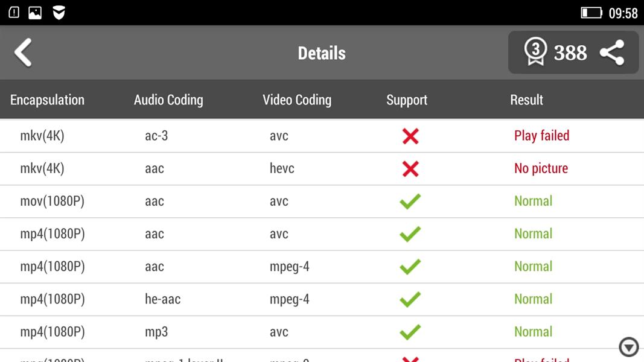Tap the green checkmark in he-aac row
Screen dimensions: 644x362
pyautogui.click(x=410, y=299)
